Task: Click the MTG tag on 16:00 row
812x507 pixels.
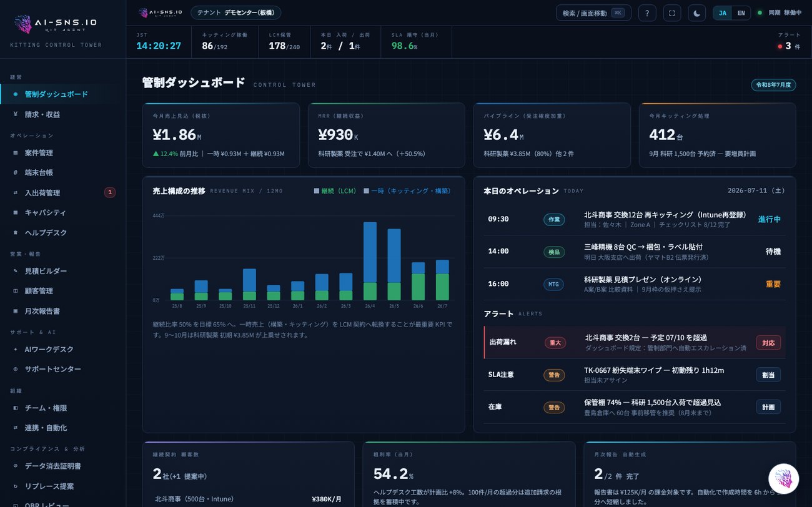Action: 553,284
